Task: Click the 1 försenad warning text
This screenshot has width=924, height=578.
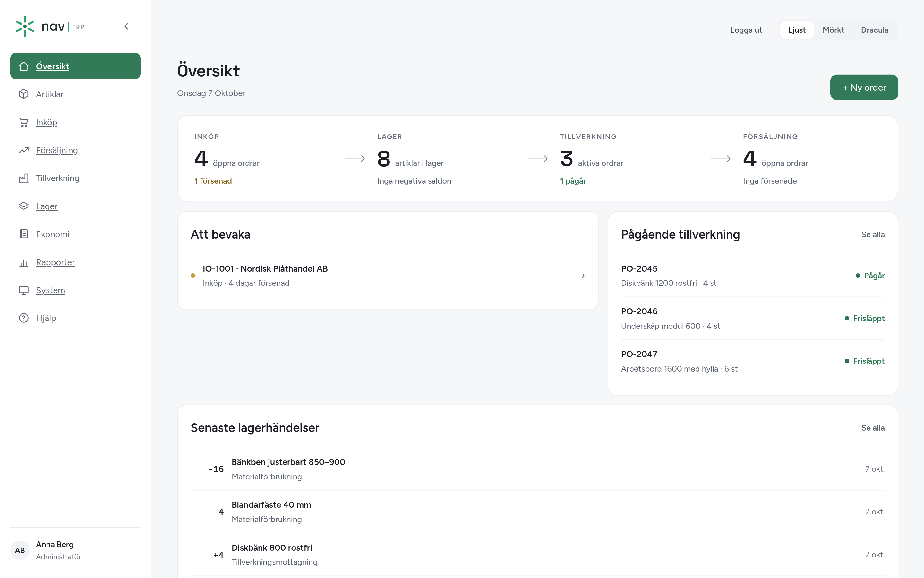Action: (x=213, y=181)
